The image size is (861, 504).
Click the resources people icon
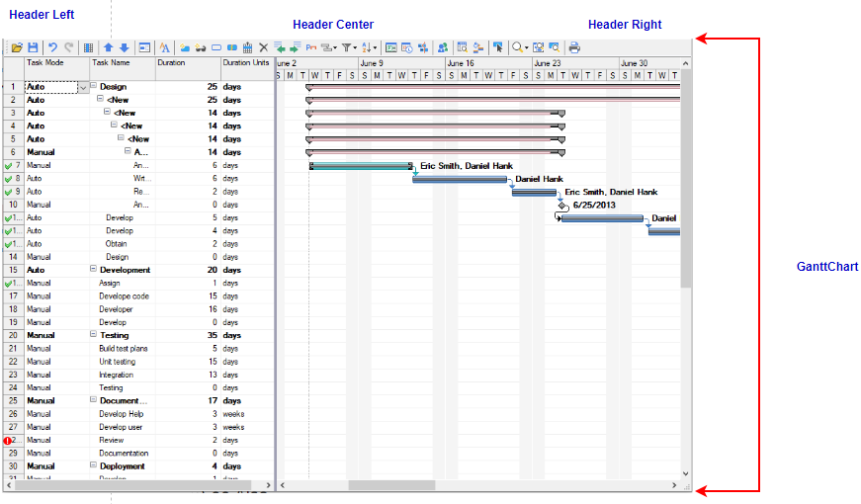[x=442, y=47]
